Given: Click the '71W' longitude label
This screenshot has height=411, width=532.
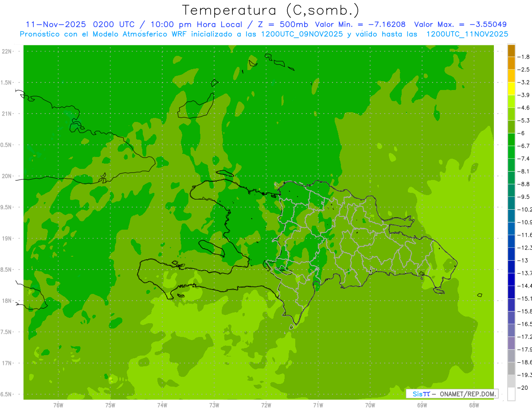Looking at the screenshot, I should pos(318,405).
